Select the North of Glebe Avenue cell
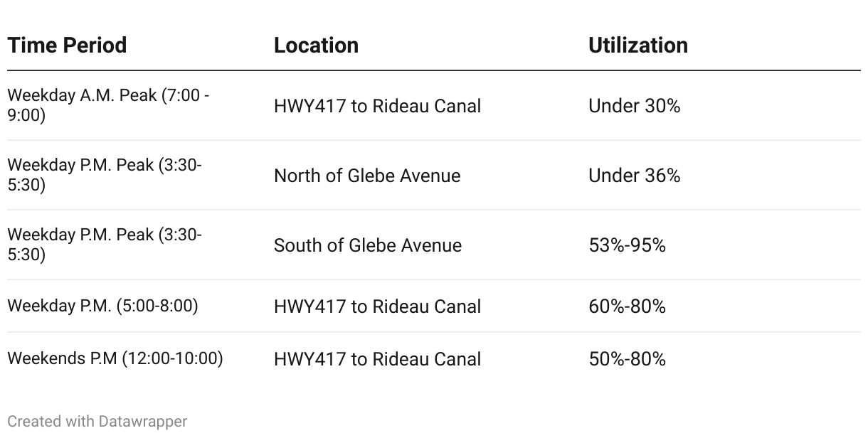Screen dimensions: 868x438 pos(367,176)
